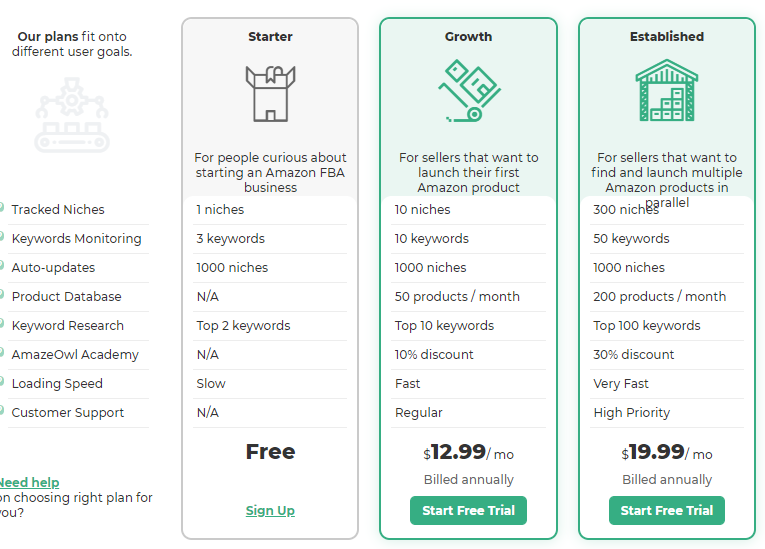Viewport: 765px width, 549px height.
Task: Click the Keyword Research feature label
Action: (x=68, y=325)
